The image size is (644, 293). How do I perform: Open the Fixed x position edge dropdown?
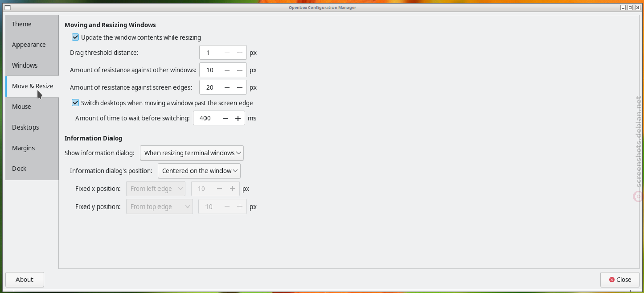click(x=156, y=189)
